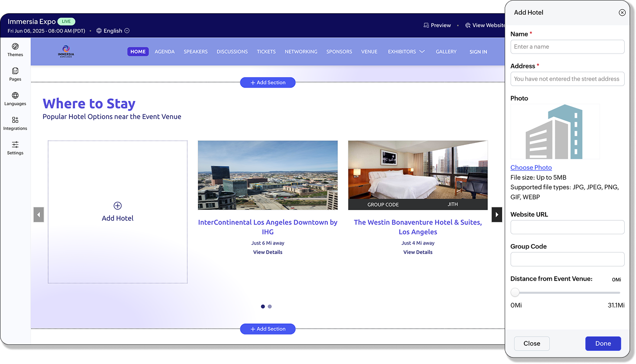Click the GROUP CODE label on Westin photo
The width and height of the screenshot is (636, 364).
(383, 205)
